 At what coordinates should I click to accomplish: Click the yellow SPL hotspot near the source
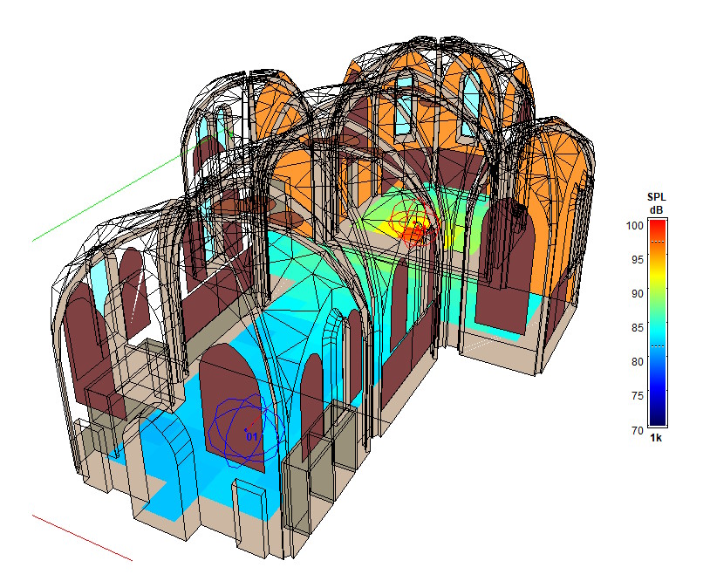pyautogui.click(x=391, y=227)
